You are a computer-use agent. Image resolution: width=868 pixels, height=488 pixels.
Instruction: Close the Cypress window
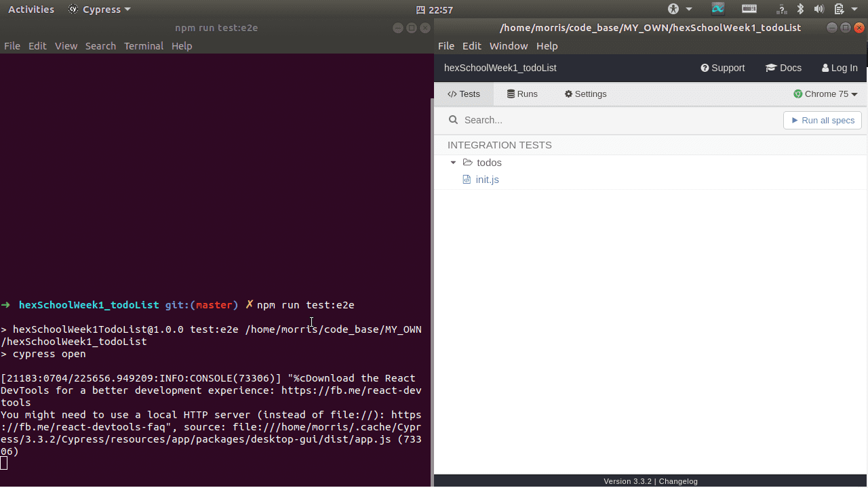[x=860, y=28]
